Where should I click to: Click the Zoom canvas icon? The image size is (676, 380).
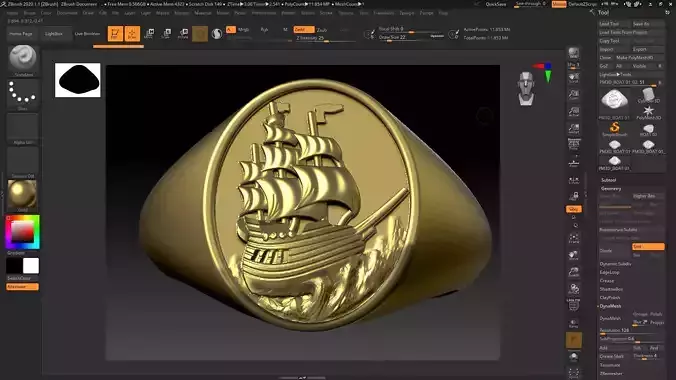(x=573, y=94)
